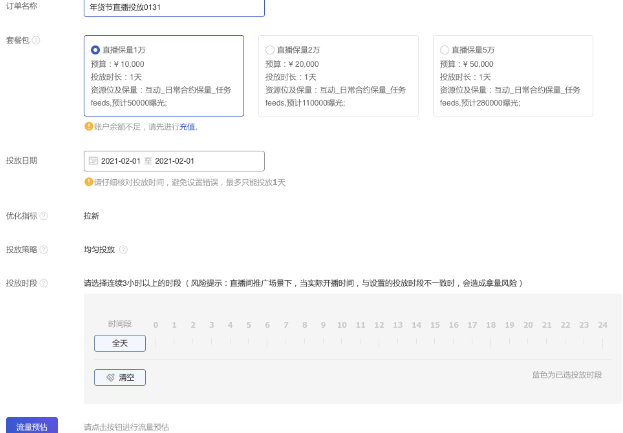Click the 流量预估 traffic estimate button
623x433 pixels.
coord(32,425)
